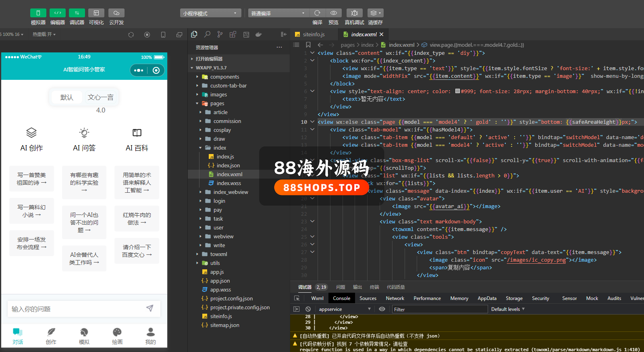Click the search icon in editor sidebar
Image resolution: width=644 pixels, height=352 pixels.
click(x=207, y=35)
